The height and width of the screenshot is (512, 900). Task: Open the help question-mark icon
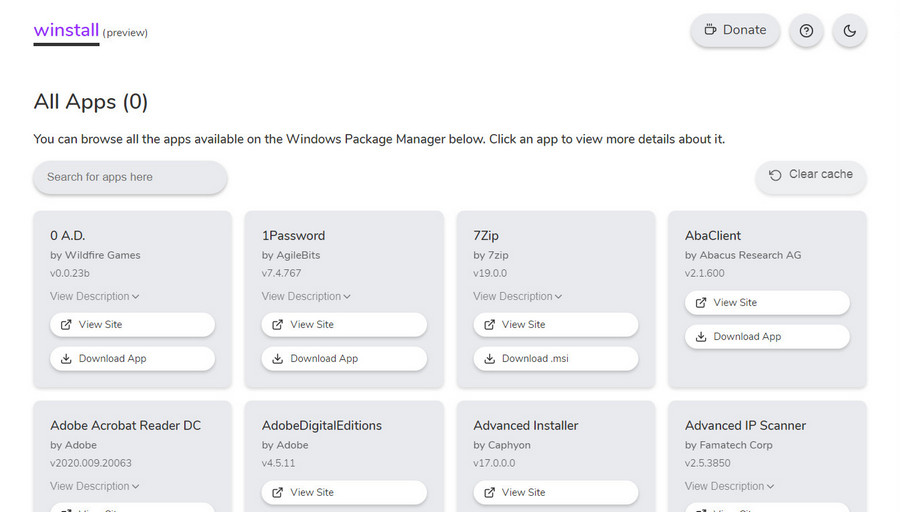806,30
